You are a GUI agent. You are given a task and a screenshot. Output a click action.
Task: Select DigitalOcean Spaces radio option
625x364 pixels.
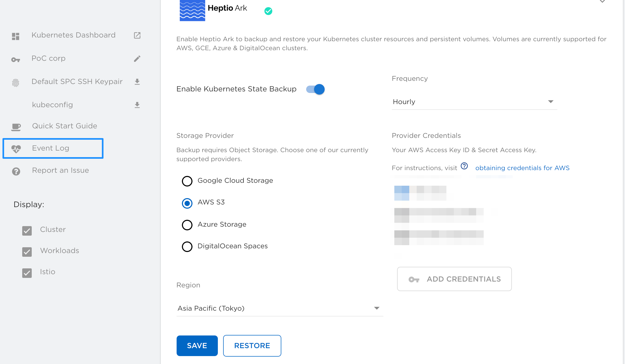tap(187, 247)
